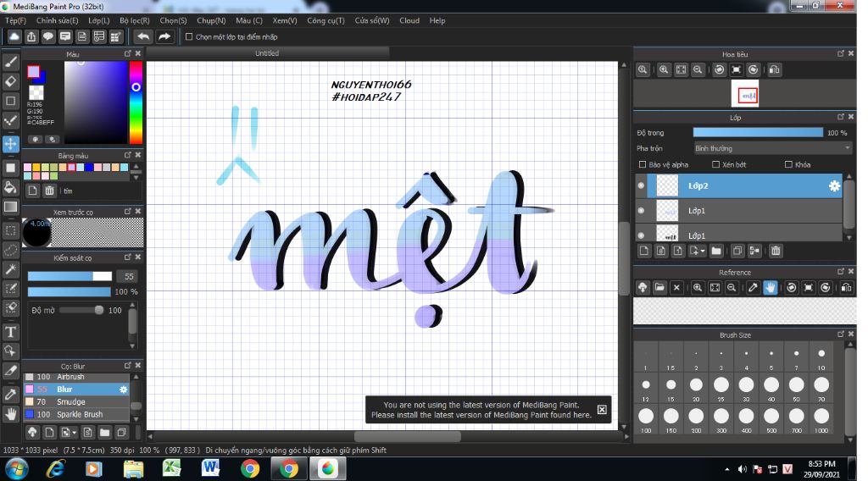Click the brush list scroll-down arrow
868x481 pixels.
(136, 418)
